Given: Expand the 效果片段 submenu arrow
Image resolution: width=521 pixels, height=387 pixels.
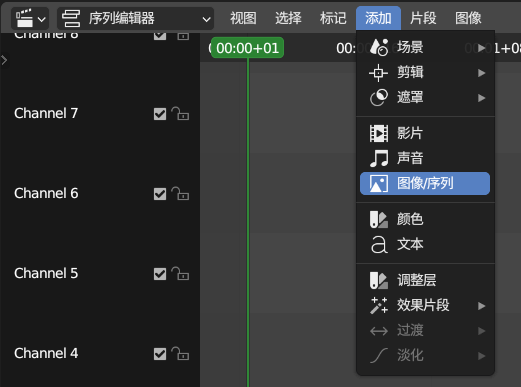Looking at the screenshot, I should pyautogui.click(x=481, y=306).
